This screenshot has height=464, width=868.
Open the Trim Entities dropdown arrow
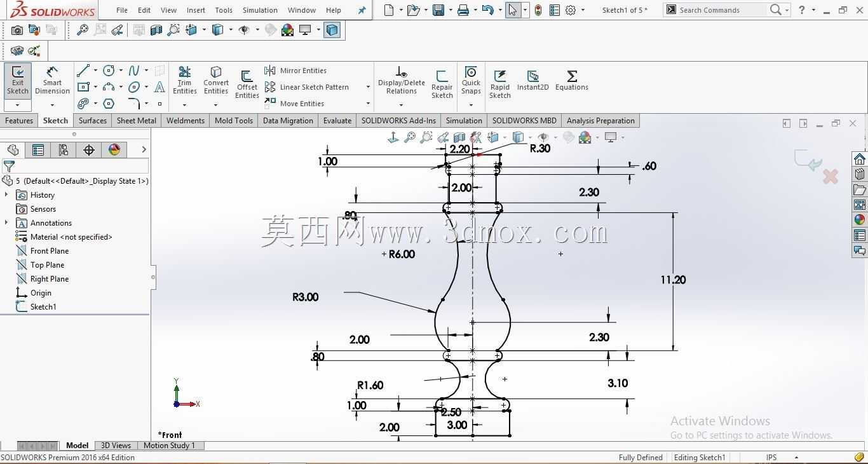[184, 105]
